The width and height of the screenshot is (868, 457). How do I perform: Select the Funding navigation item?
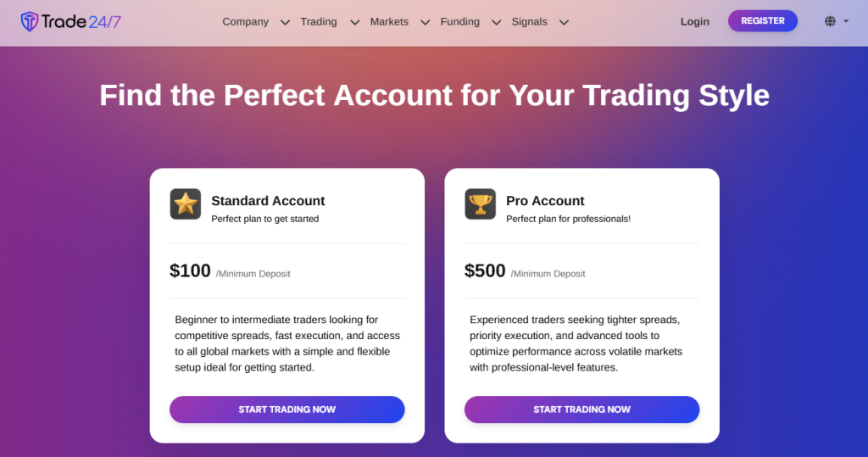tap(459, 22)
